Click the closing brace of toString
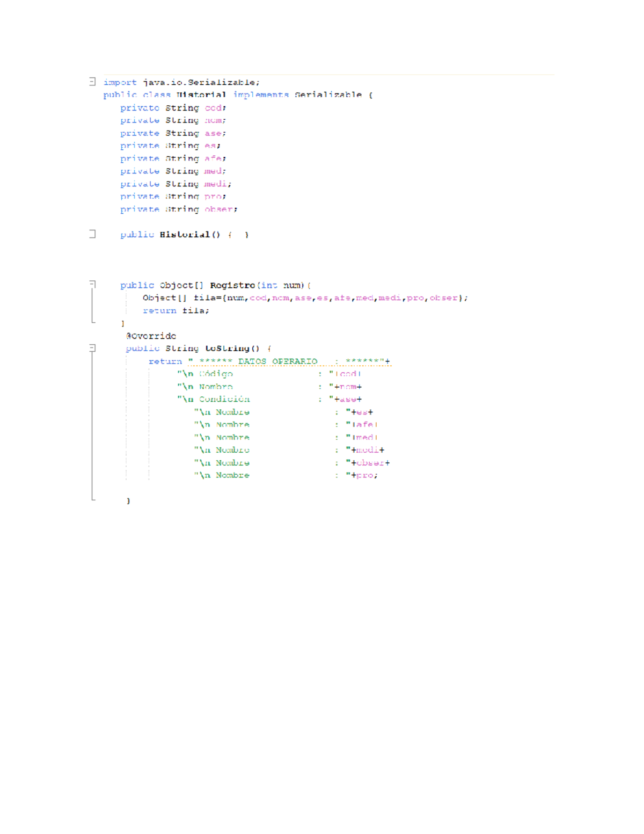644x834 pixels. pos(128,501)
